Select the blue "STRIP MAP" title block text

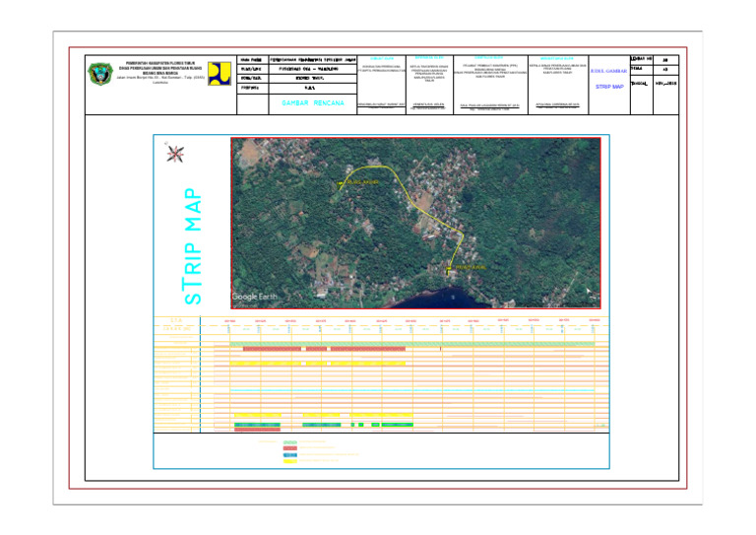click(609, 87)
